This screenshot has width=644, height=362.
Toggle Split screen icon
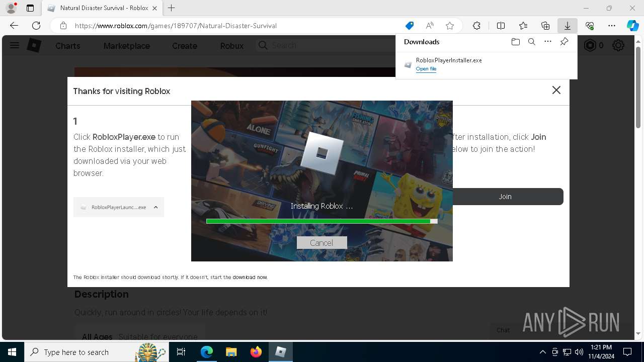tap(501, 26)
